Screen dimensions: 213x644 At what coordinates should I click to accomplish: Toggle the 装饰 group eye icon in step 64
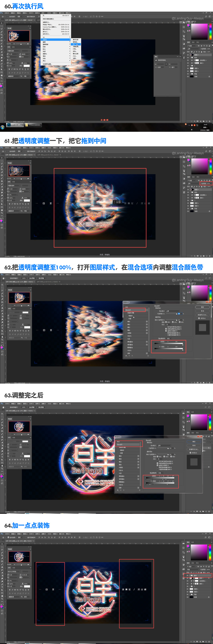pyautogui.click(x=188, y=576)
